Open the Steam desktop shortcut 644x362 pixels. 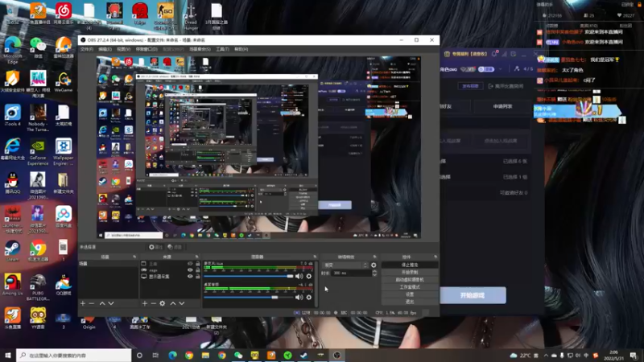12,251
